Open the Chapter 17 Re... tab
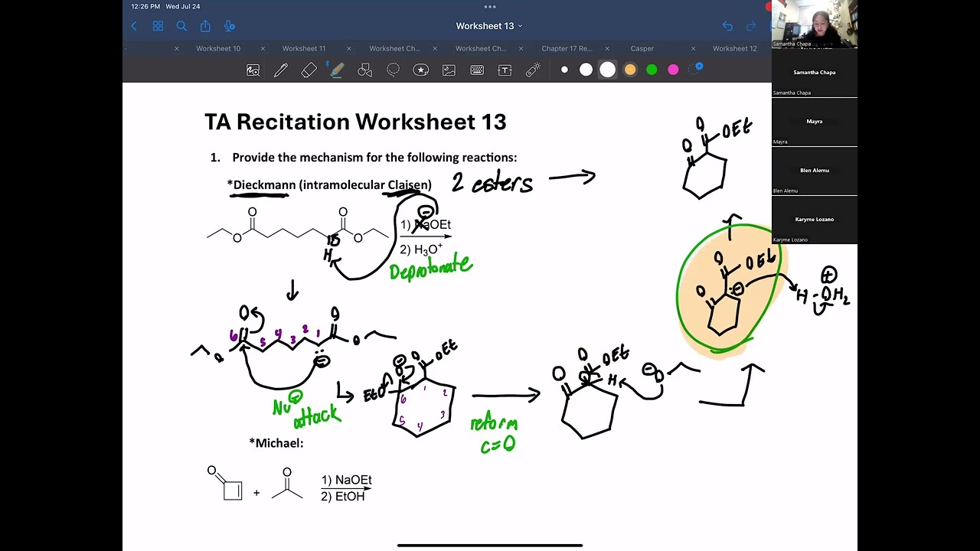Image resolution: width=980 pixels, height=551 pixels. point(567,48)
